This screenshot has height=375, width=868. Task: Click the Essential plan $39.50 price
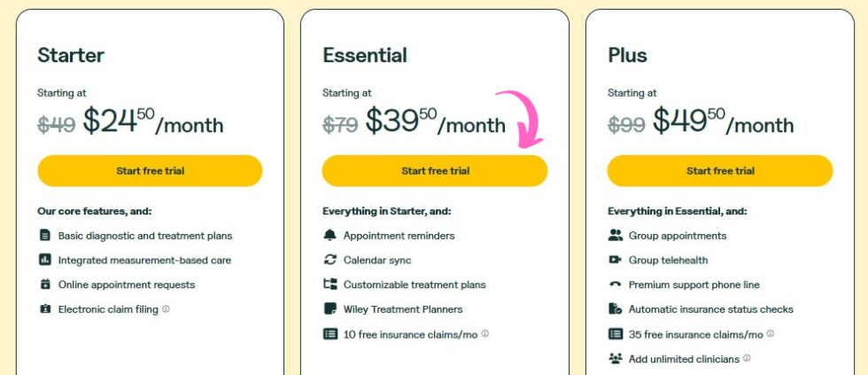401,121
